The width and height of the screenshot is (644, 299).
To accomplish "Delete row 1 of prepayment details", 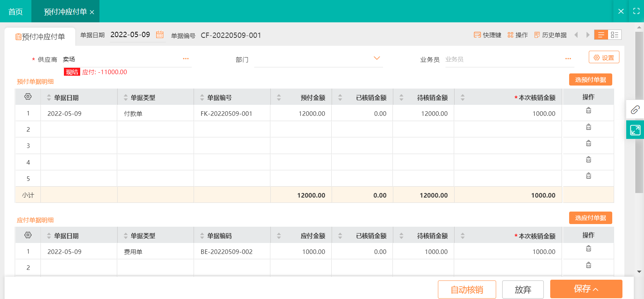I will pos(588,111).
